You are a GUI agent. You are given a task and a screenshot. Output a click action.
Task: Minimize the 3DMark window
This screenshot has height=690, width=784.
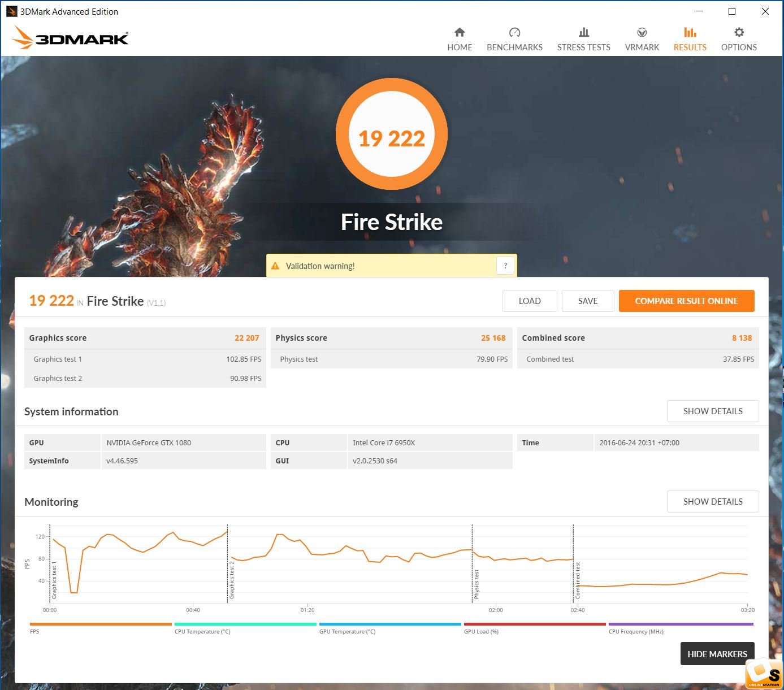pyautogui.click(x=699, y=11)
